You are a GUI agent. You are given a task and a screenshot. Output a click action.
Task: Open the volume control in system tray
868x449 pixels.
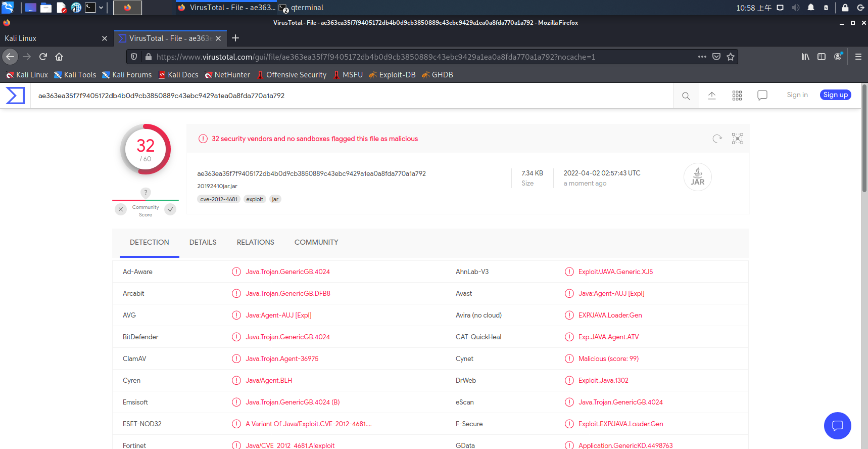click(796, 8)
